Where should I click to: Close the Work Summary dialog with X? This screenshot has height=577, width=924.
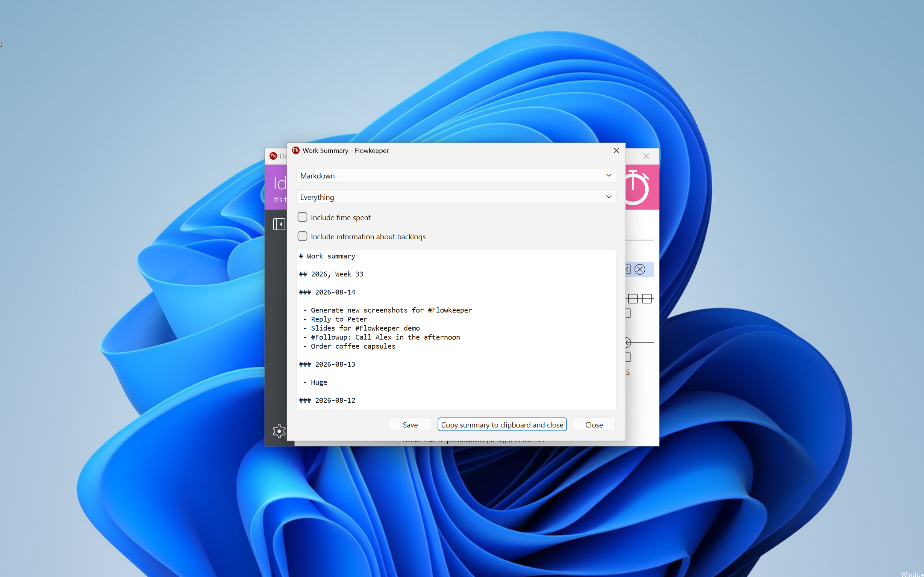pyautogui.click(x=616, y=150)
